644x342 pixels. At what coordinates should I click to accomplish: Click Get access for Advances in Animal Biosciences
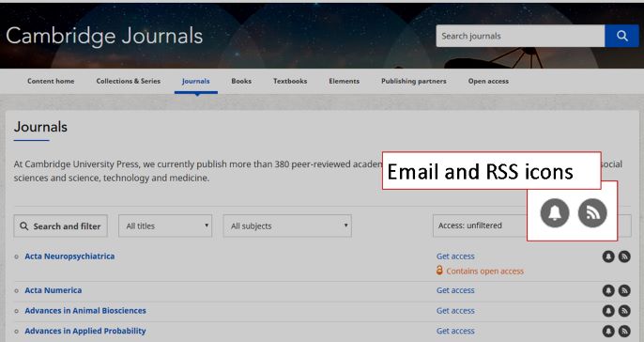coord(455,311)
